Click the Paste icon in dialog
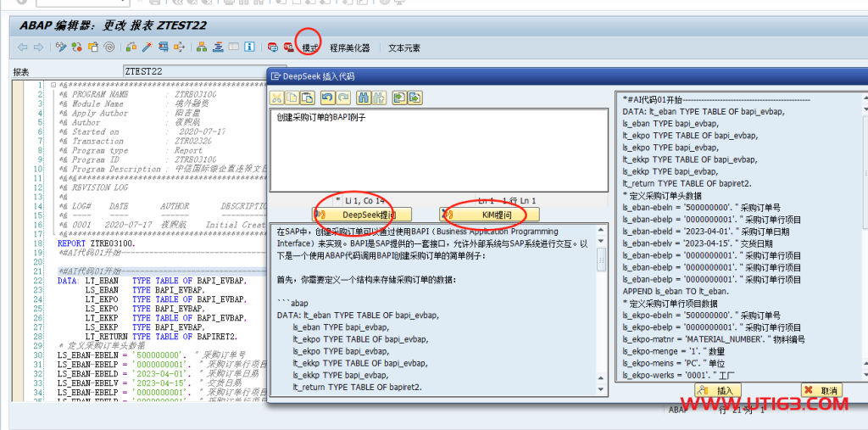The height and width of the screenshot is (430, 868). pyautogui.click(x=307, y=98)
